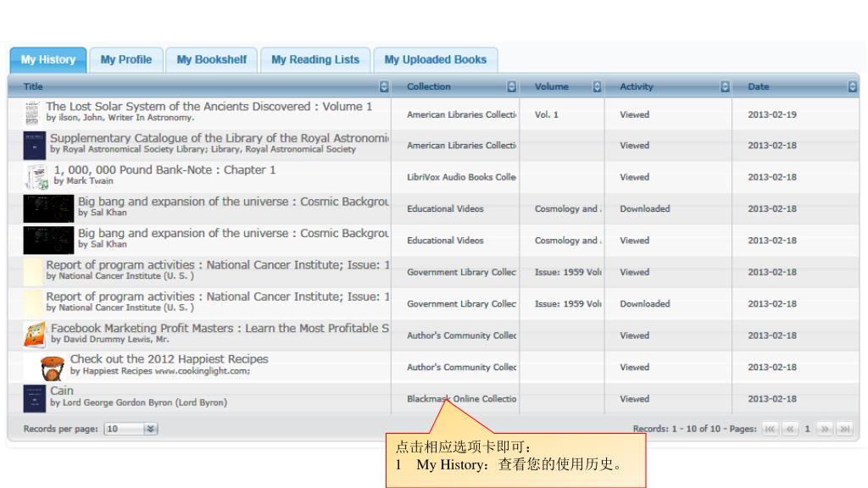Image resolution: width=868 pixels, height=488 pixels.
Task: Open the Cain book title
Action: point(61,391)
